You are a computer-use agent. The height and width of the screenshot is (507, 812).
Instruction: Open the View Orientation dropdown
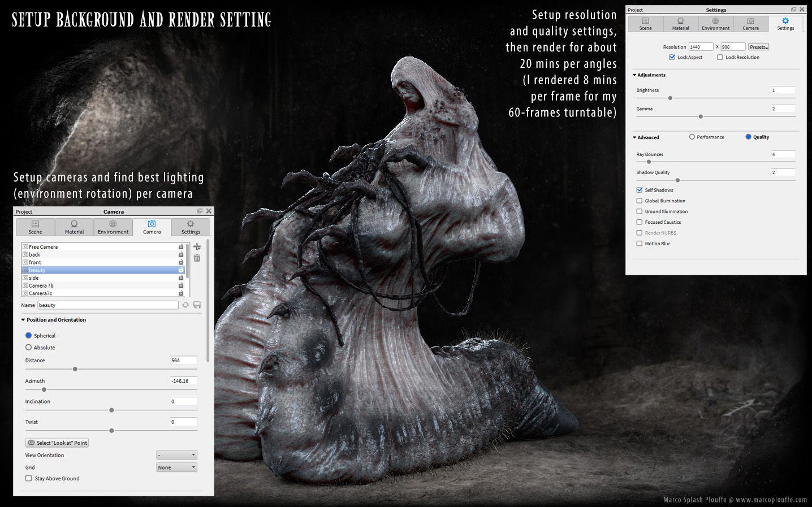click(x=176, y=455)
